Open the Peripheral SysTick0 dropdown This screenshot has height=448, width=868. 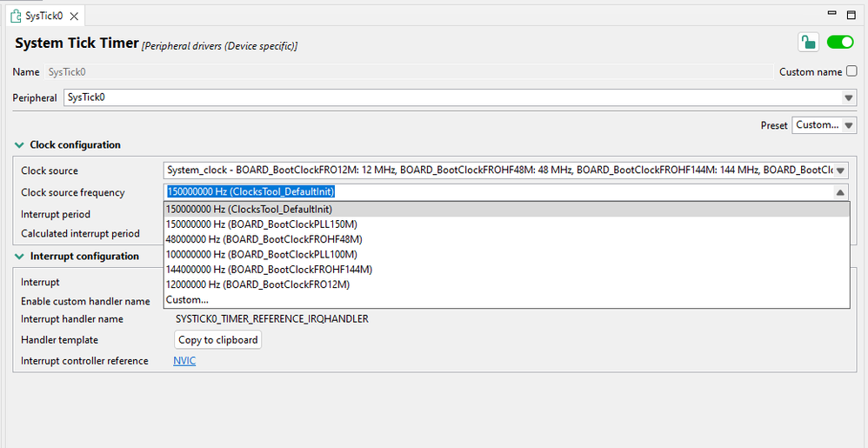pyautogui.click(x=848, y=98)
